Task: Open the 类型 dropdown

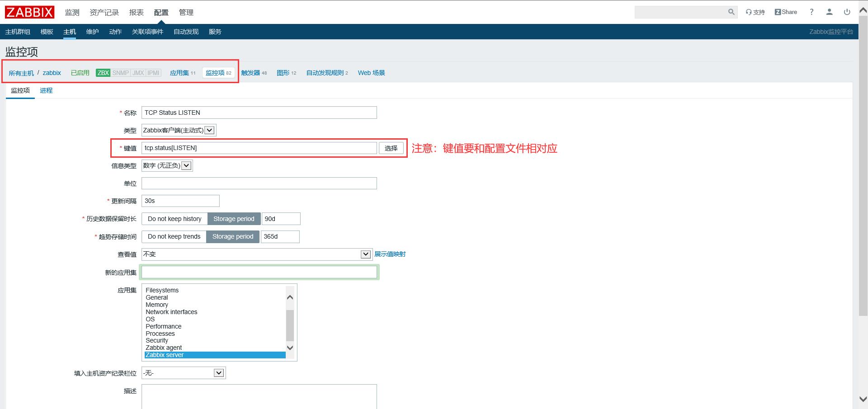Action: tap(179, 130)
